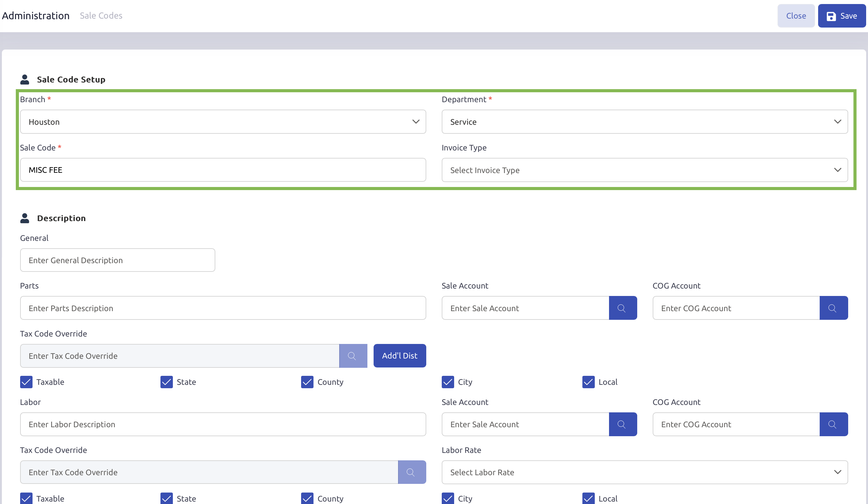The height and width of the screenshot is (504, 868).
Task: Click search icon for Parts COG Account
Action: click(x=833, y=308)
